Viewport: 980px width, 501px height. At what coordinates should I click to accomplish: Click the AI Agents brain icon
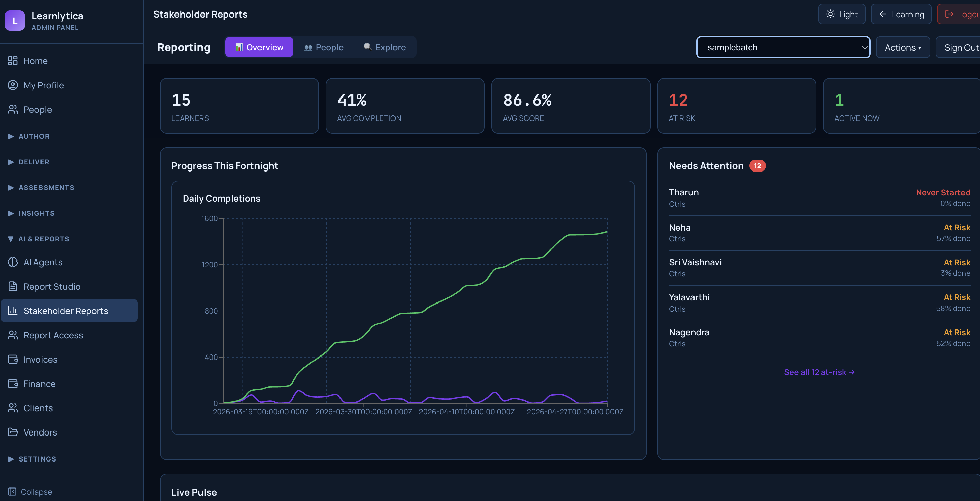[12, 262]
